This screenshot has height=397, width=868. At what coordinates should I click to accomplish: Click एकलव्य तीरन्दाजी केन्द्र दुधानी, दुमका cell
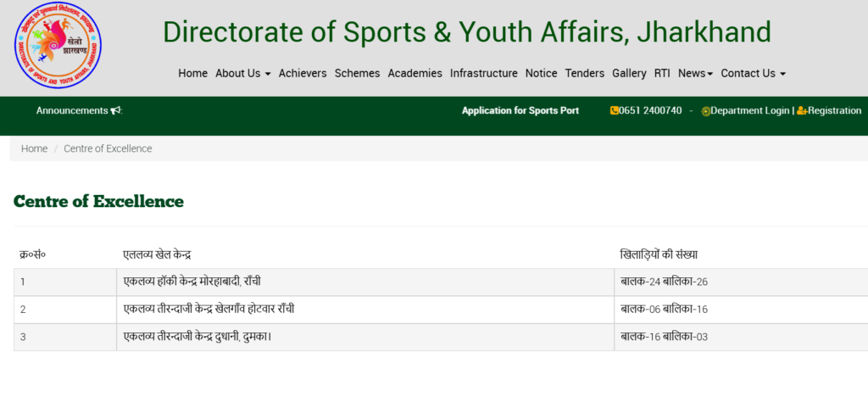tap(365, 337)
